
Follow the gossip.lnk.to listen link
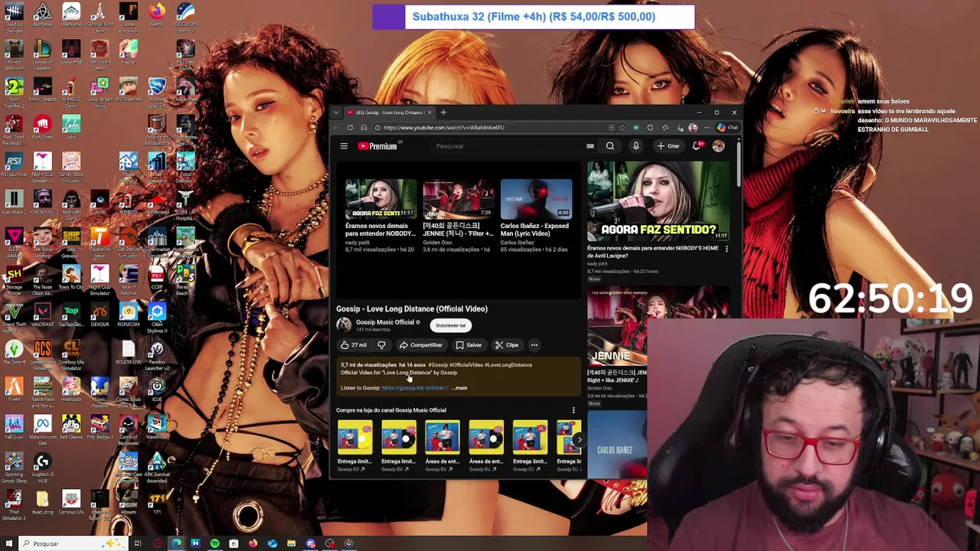click(414, 388)
